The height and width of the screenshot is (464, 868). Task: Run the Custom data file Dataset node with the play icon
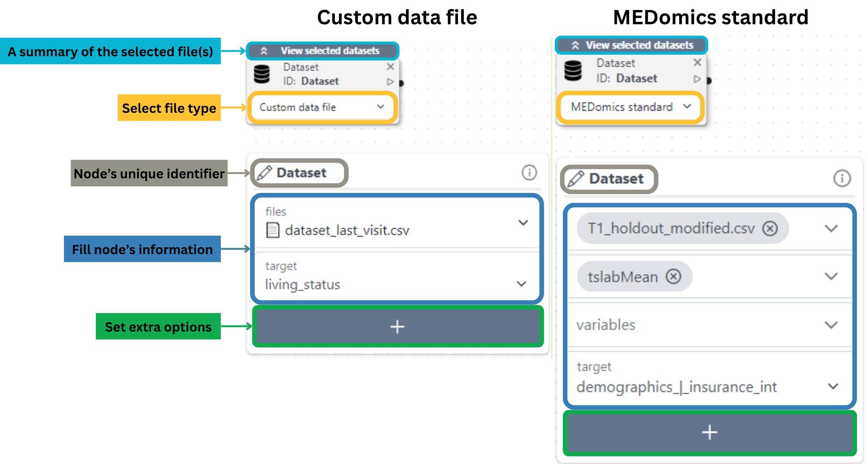point(390,82)
